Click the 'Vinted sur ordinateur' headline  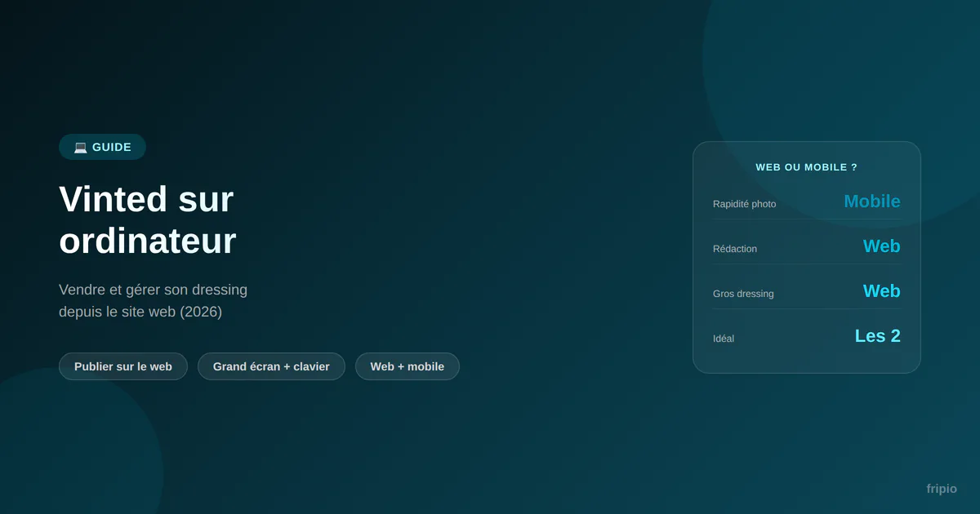tap(148, 220)
